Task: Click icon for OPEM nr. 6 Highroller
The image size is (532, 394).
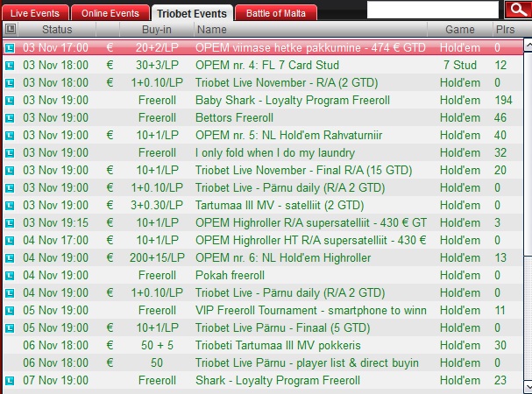Action: pos(10,258)
